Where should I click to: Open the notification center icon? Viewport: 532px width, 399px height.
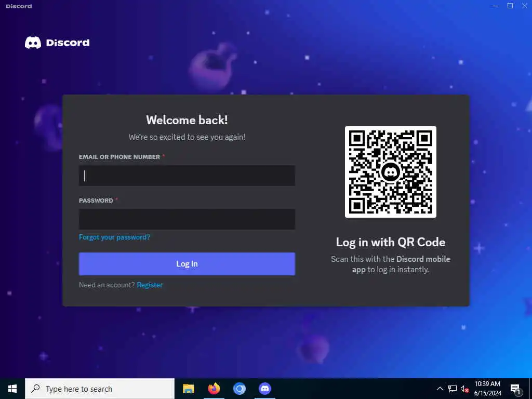pos(516,389)
